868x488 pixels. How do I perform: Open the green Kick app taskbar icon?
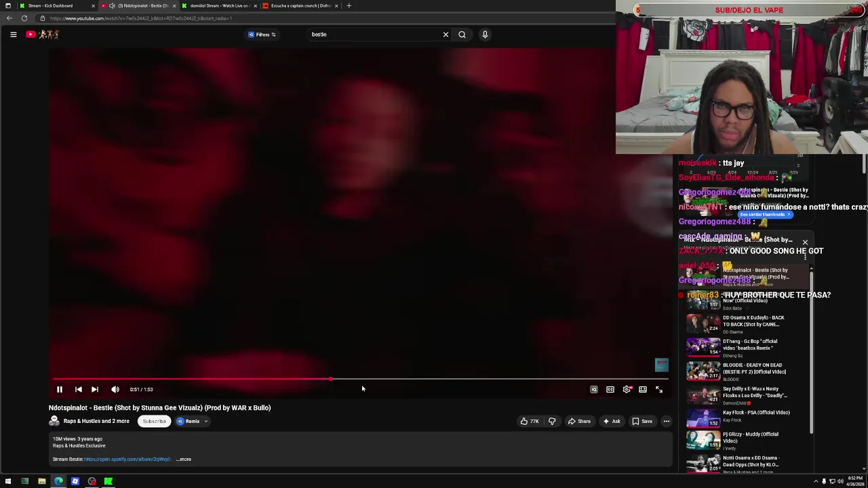[x=108, y=481]
